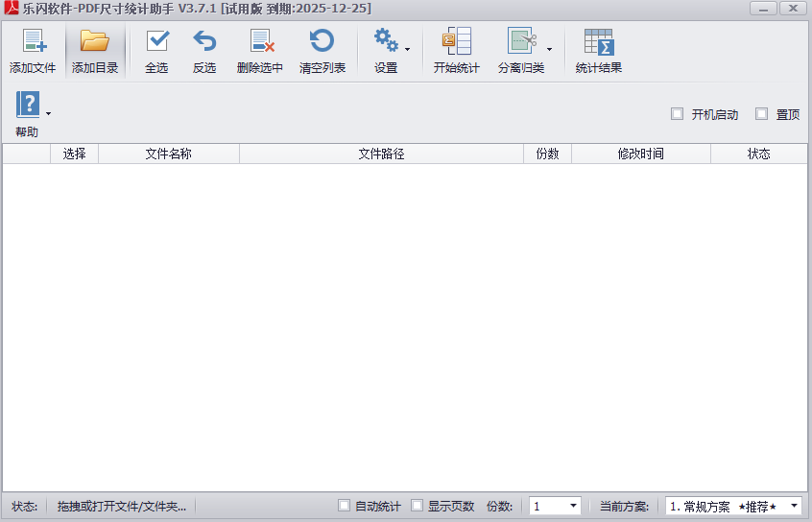Click the 状态 column header
The width and height of the screenshot is (812, 522).
click(758, 154)
